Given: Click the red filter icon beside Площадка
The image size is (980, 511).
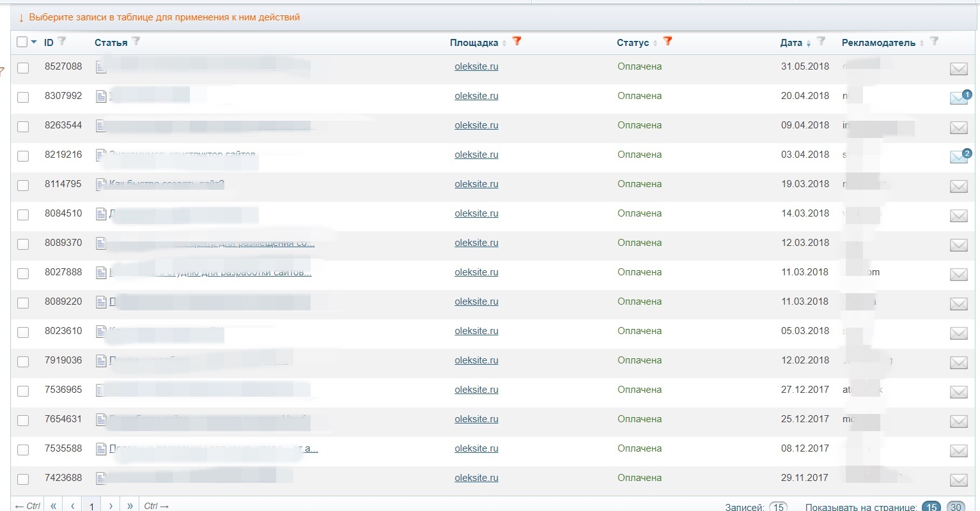Looking at the screenshot, I should (x=517, y=42).
